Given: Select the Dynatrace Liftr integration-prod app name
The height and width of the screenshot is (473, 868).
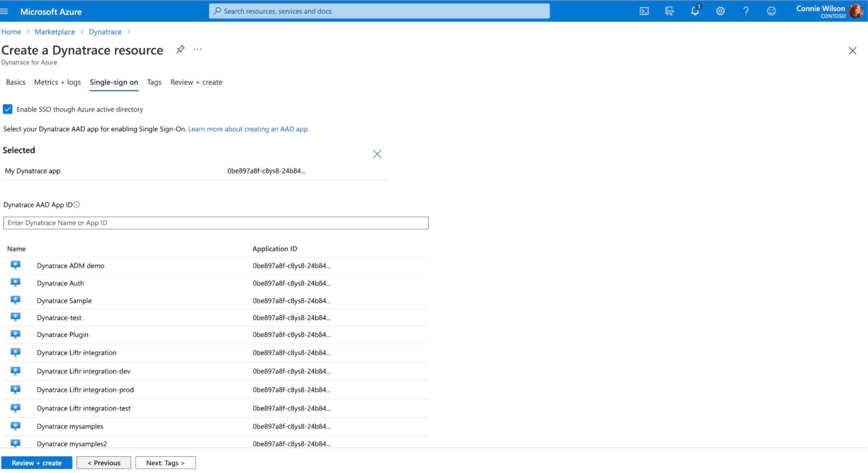Looking at the screenshot, I should pyautogui.click(x=85, y=390).
